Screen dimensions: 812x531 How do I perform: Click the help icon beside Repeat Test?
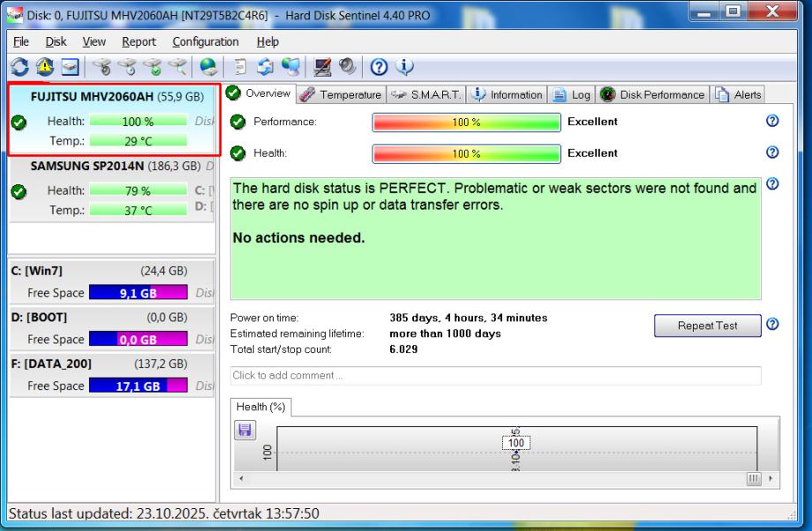pos(772,324)
